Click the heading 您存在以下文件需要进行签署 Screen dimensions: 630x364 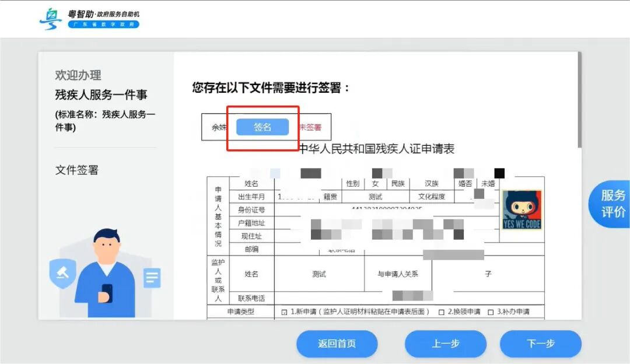271,87
